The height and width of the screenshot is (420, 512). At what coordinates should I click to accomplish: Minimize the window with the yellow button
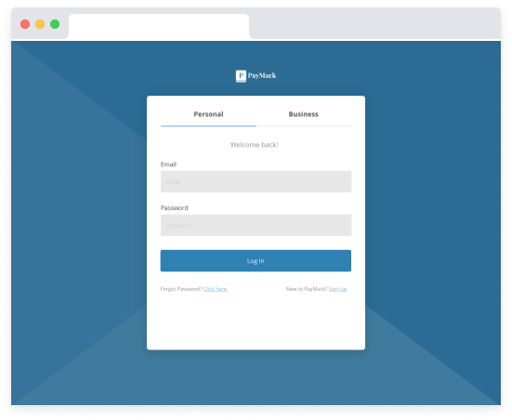(40, 24)
